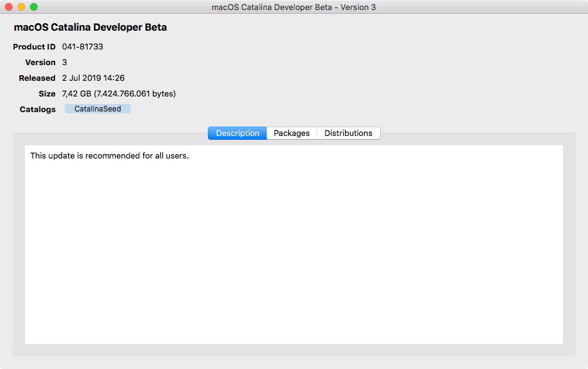Click the Size label

click(x=47, y=94)
